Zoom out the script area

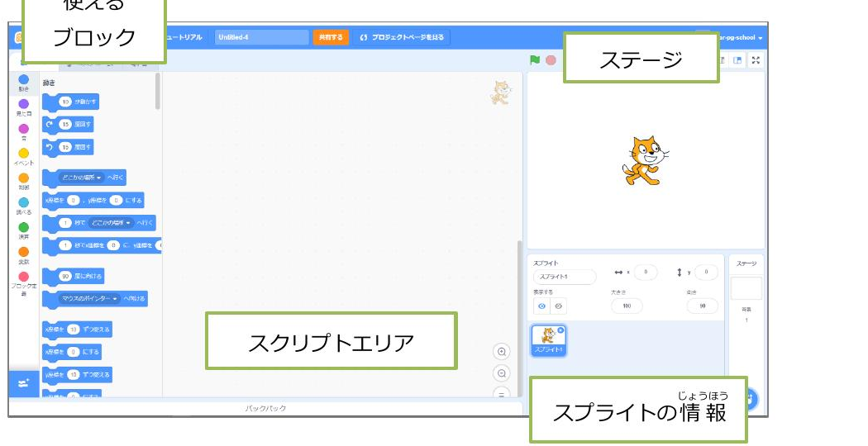click(502, 373)
